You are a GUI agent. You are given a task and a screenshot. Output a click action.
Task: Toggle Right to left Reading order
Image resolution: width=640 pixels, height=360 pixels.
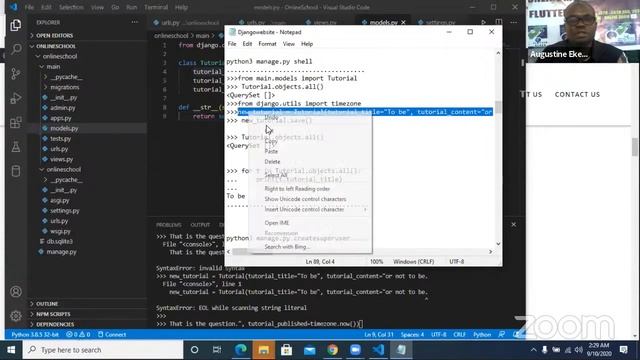[x=297, y=189]
